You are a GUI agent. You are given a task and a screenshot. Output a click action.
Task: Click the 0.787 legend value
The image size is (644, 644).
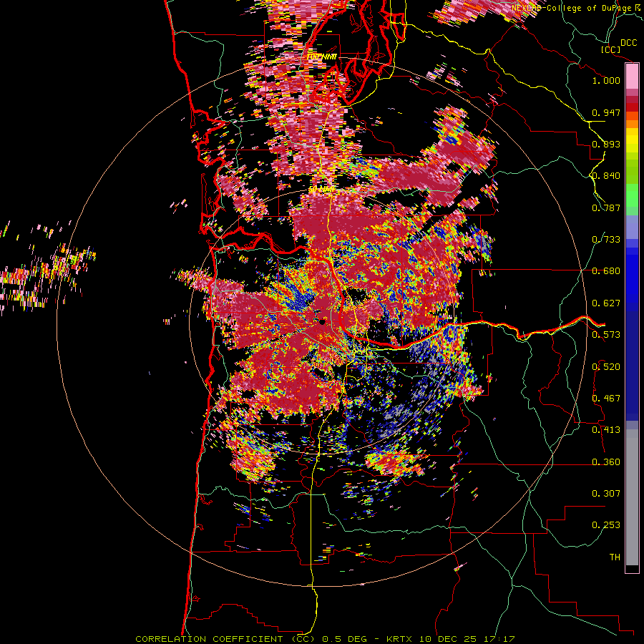(x=606, y=208)
